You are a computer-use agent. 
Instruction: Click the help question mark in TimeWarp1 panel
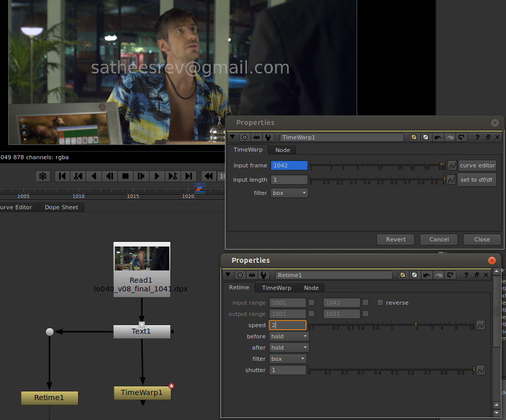coord(477,137)
